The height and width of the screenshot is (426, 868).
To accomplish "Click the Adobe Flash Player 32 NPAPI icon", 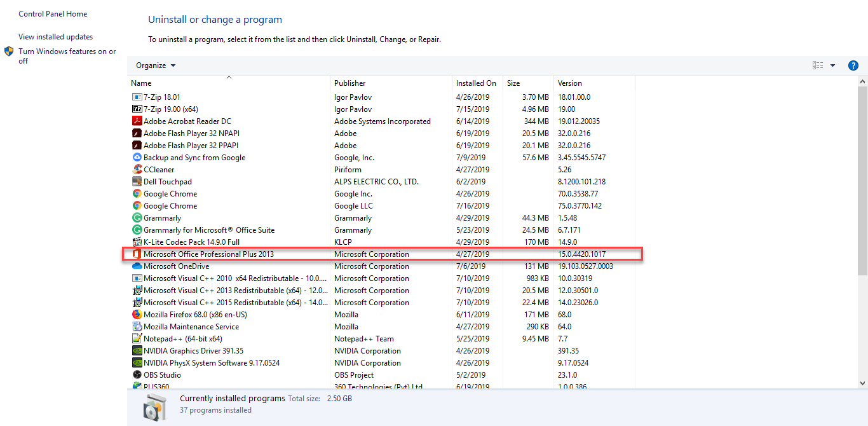I will (x=137, y=134).
